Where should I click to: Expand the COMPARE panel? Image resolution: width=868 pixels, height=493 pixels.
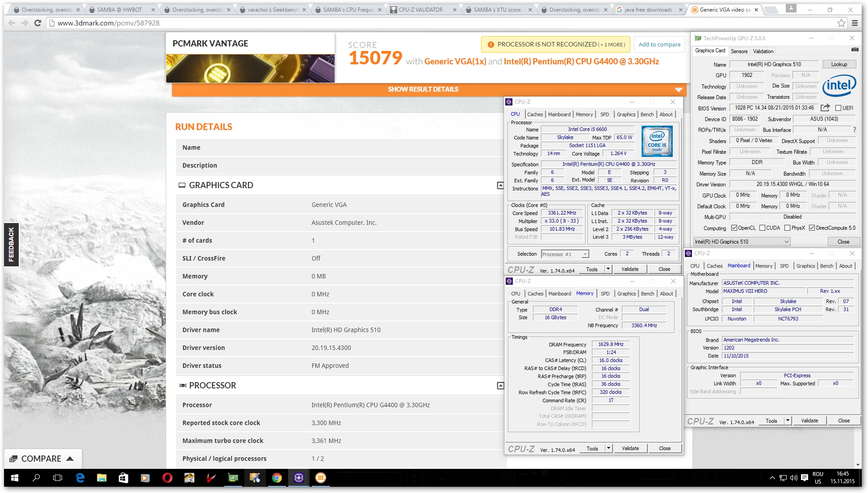click(42, 459)
